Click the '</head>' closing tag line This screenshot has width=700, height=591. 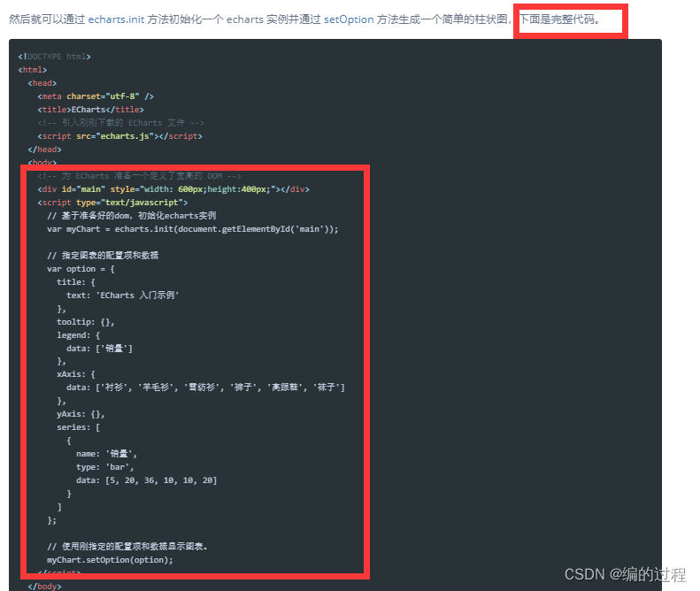click(x=44, y=150)
